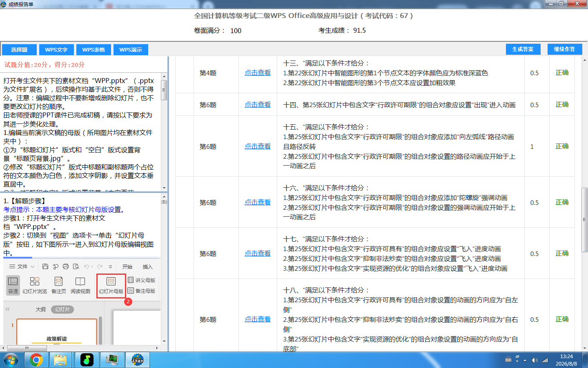Click the input method keyboard tray icon
588x368 pixels.
pyautogui.click(x=508, y=360)
